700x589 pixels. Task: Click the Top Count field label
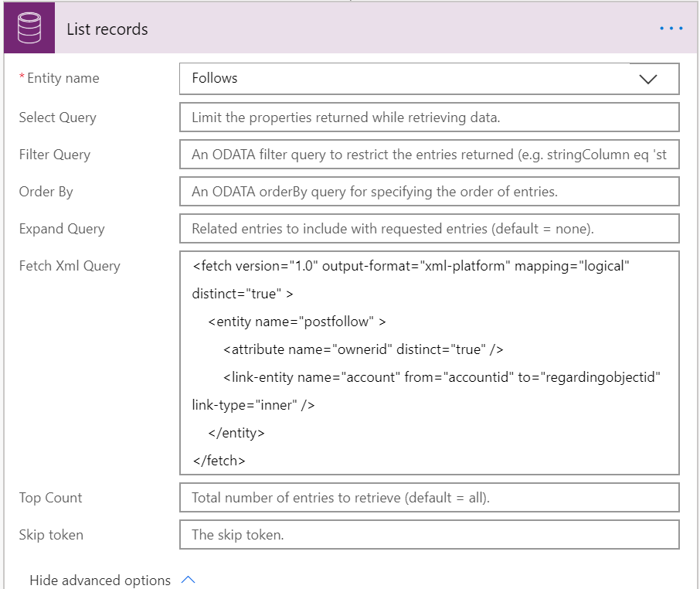pyautogui.click(x=50, y=498)
